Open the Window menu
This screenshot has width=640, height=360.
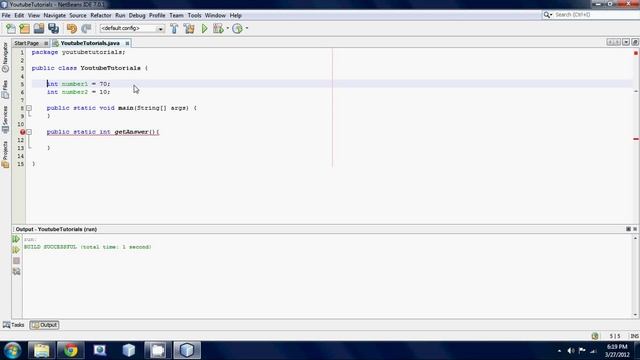pyautogui.click(x=215, y=16)
